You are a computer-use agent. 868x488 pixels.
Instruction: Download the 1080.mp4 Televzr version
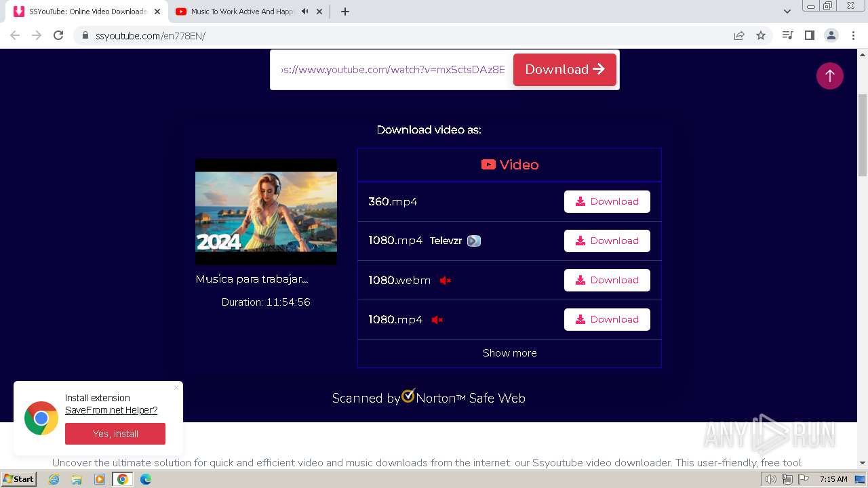[x=607, y=241]
